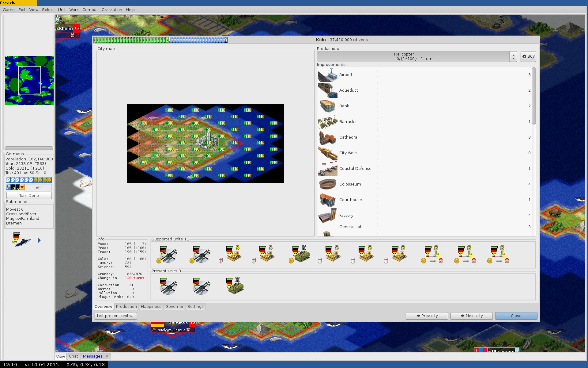The image size is (588, 368).
Task: Toggle first luxury mask tax icon
Action: [x=8, y=180]
